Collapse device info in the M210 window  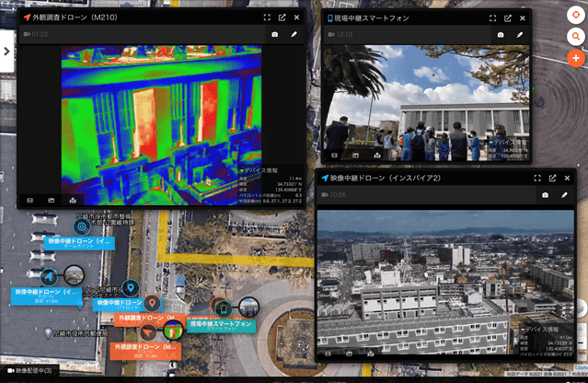243,170
